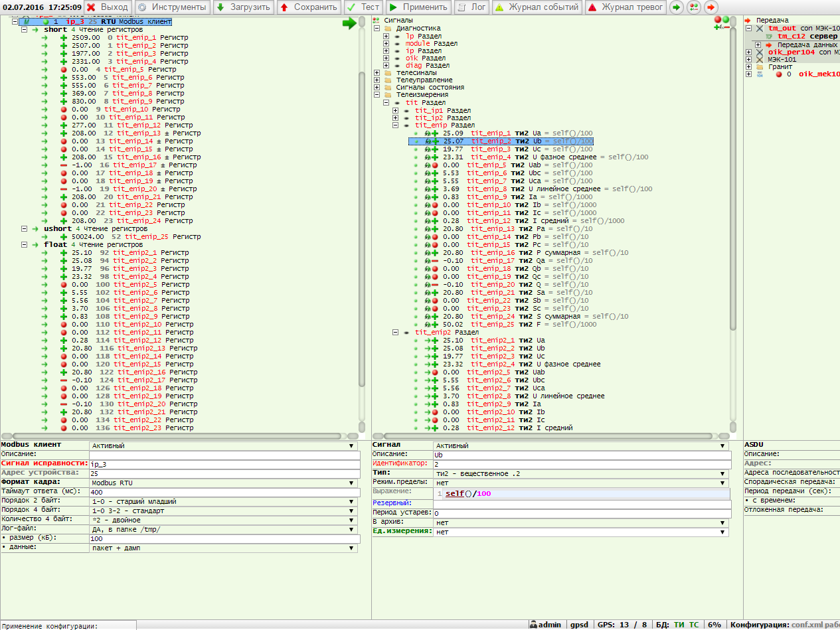
Task: Click the Применить button
Action: point(418,7)
